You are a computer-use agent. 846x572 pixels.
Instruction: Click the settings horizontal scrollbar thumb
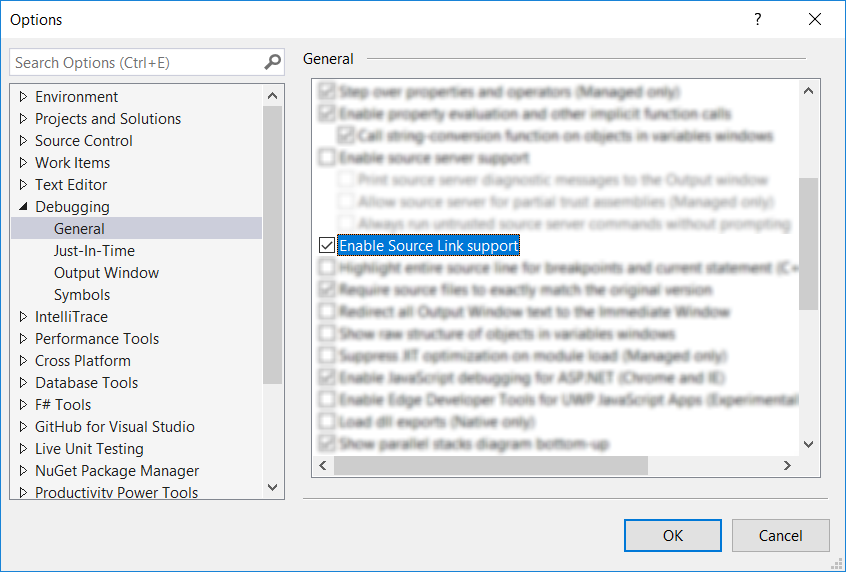490,465
